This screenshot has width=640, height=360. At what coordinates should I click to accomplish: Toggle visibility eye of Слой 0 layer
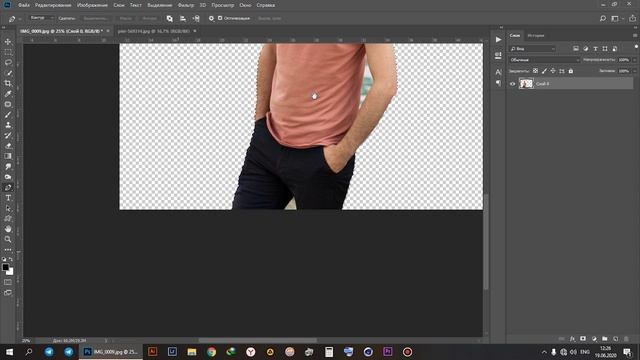click(513, 84)
